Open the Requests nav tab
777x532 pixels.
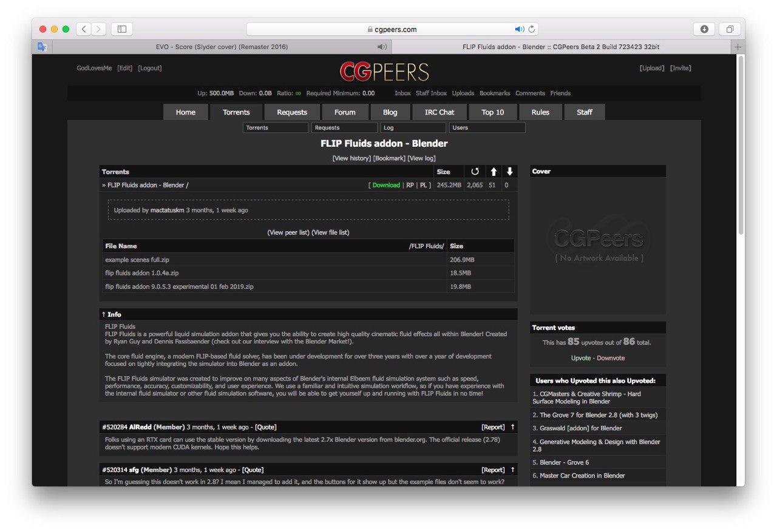(x=292, y=112)
